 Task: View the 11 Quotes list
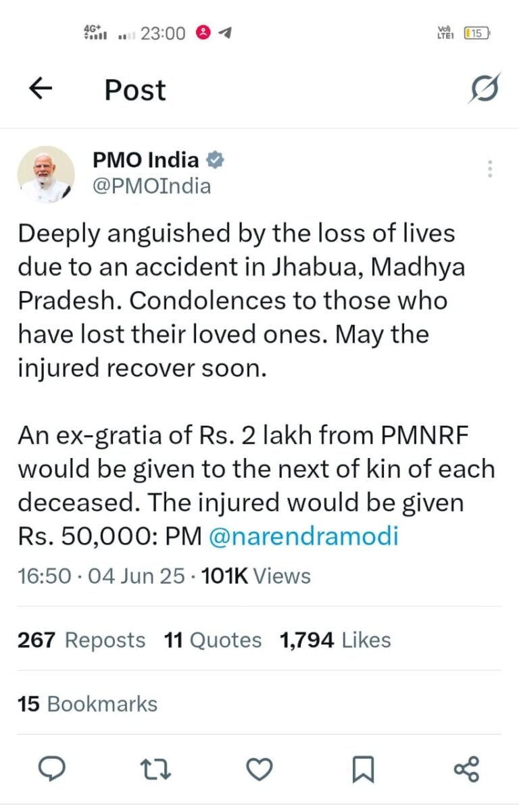point(214,640)
